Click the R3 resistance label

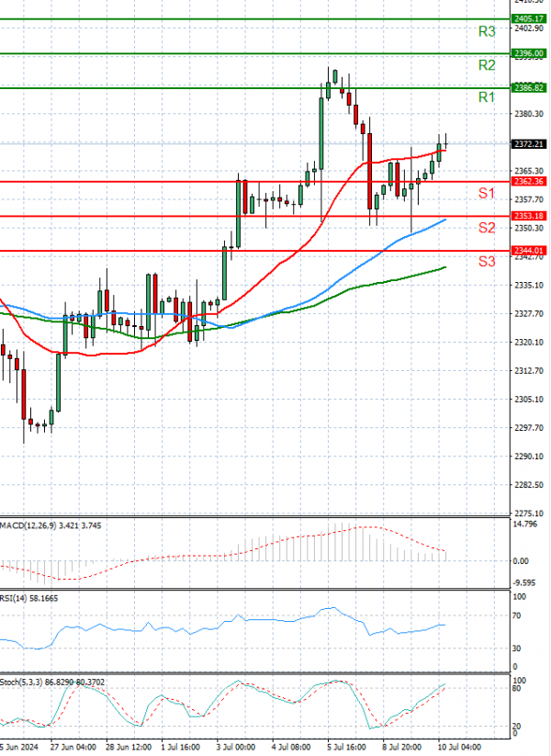tap(487, 32)
